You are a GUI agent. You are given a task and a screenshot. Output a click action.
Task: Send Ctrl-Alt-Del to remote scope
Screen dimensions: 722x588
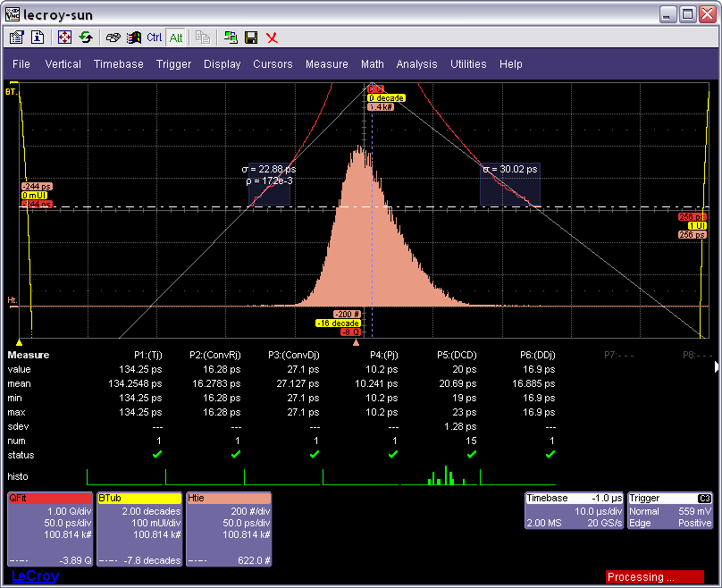coord(113,38)
